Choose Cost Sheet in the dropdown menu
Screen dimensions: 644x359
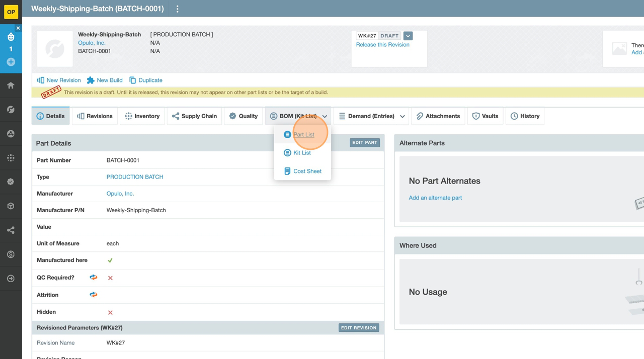click(307, 171)
